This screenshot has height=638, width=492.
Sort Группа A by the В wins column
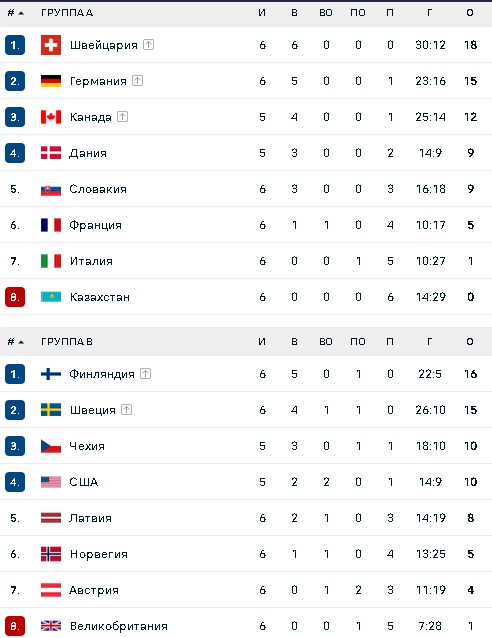294,13
